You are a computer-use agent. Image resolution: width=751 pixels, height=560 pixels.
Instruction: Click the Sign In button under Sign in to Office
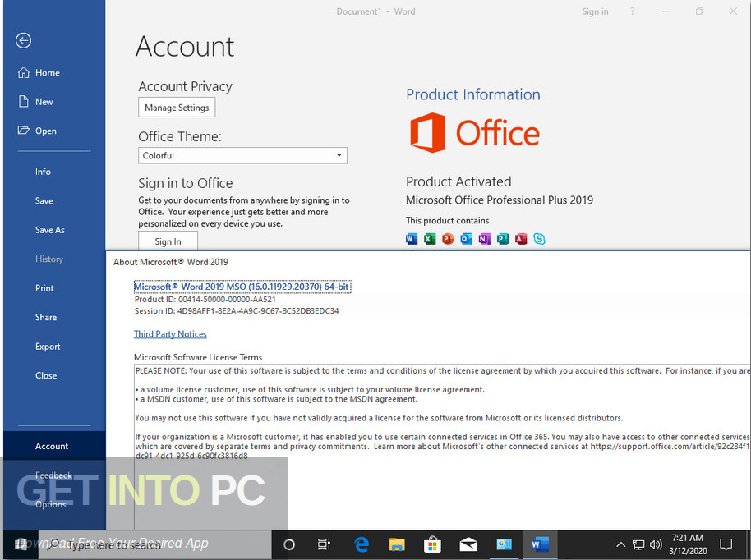(168, 241)
